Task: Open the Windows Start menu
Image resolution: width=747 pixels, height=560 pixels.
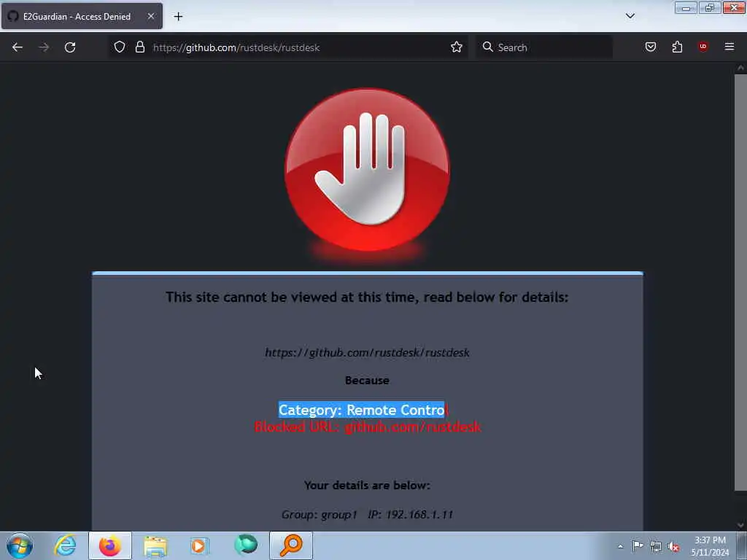Action: point(20,545)
